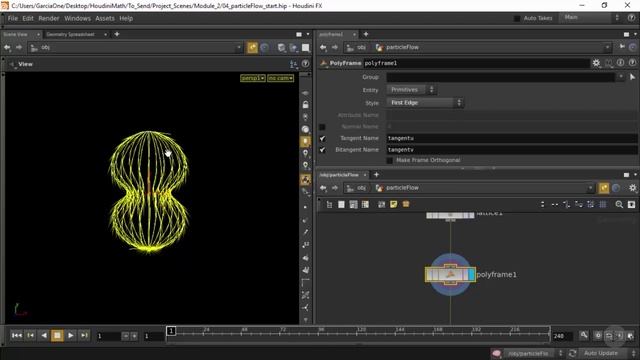This screenshot has width=640, height=360.
Task: Open the Main takes dropdown
Action: tap(590, 18)
